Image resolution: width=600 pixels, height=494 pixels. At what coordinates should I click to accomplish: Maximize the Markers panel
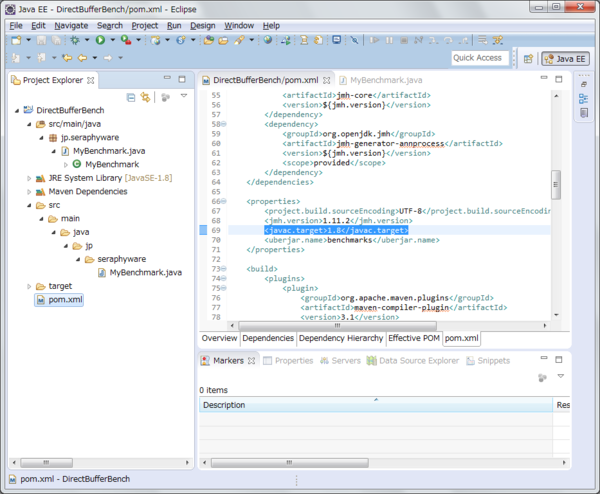[559, 359]
